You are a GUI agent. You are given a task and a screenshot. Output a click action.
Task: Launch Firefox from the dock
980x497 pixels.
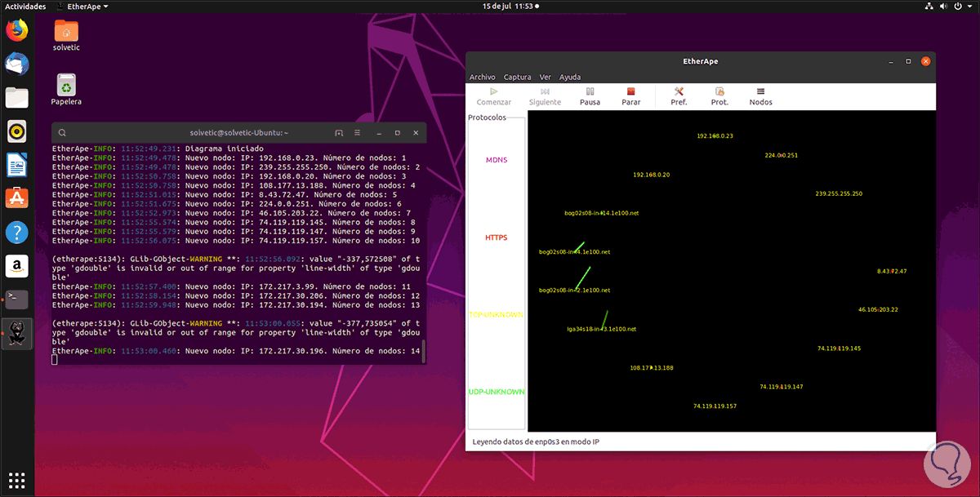click(16, 31)
